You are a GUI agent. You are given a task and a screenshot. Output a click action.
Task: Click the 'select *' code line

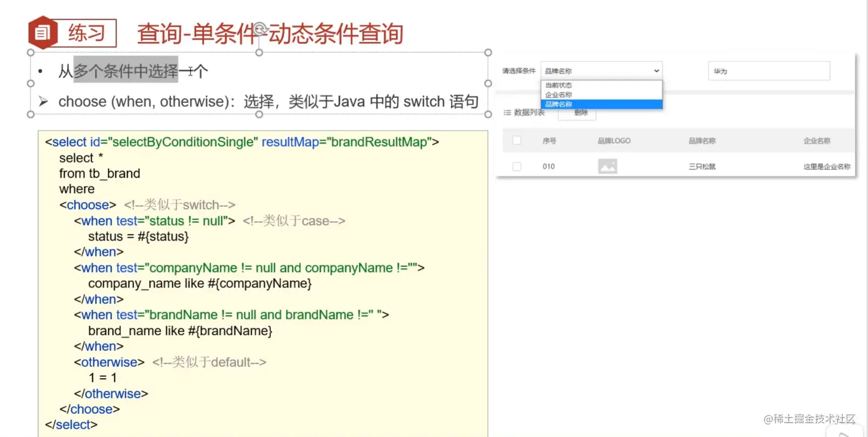pos(81,158)
